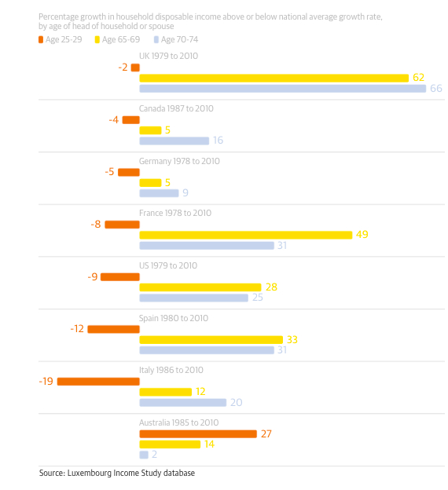
Task: Click Germany's orange bar showing -5
Action: click(129, 172)
